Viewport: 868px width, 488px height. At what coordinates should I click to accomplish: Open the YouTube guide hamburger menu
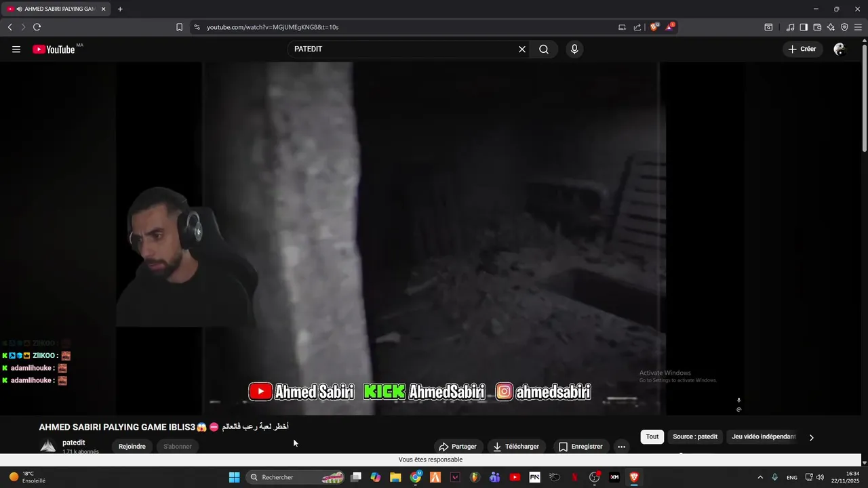pos(16,49)
